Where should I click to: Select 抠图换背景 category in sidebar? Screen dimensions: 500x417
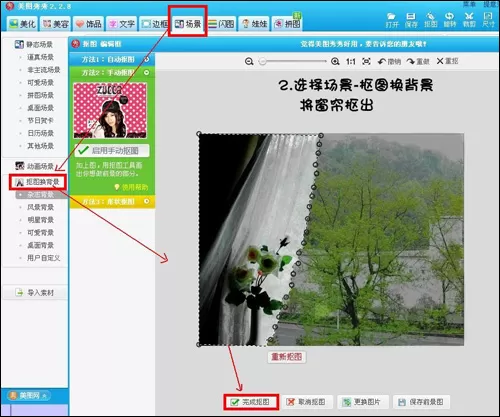(37, 182)
